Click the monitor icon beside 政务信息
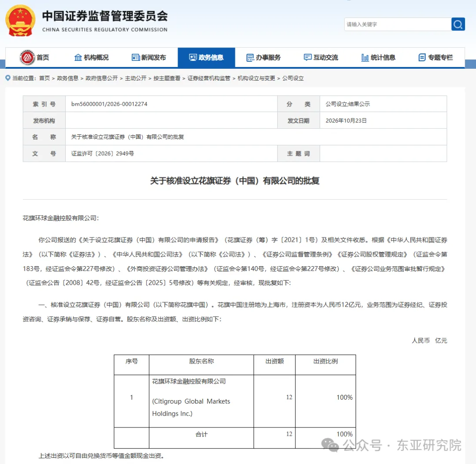Screen dimensions: 476x464 click(193, 57)
